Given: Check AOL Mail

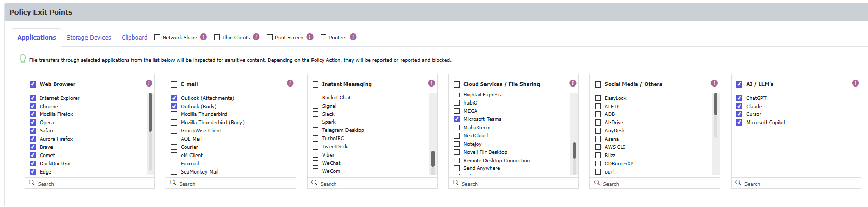Looking at the screenshot, I should pyautogui.click(x=174, y=139).
